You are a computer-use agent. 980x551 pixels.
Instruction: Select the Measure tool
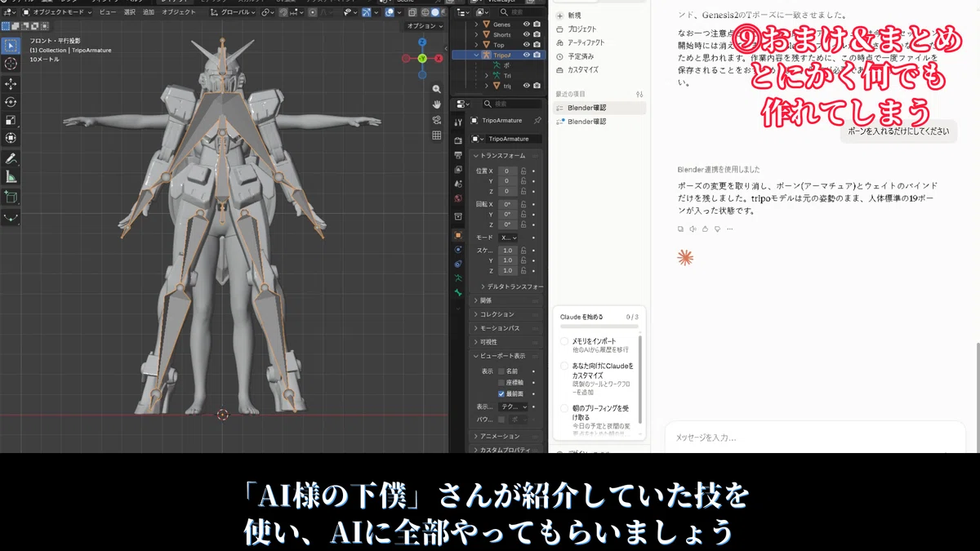tap(11, 176)
